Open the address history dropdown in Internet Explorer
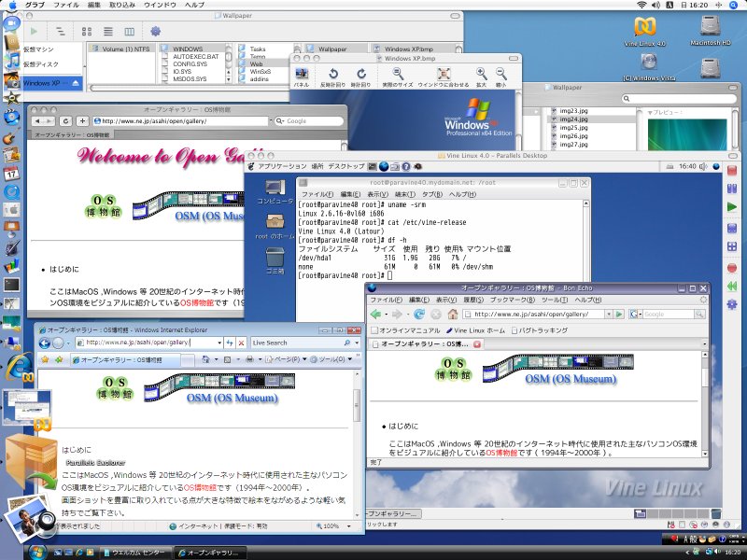Image resolution: width=747 pixels, height=560 pixels. click(x=219, y=343)
